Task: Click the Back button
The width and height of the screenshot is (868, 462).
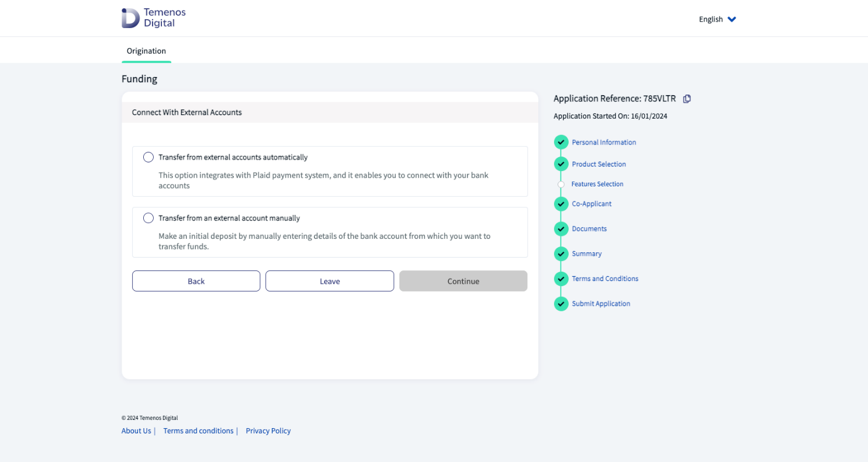Action: point(196,281)
